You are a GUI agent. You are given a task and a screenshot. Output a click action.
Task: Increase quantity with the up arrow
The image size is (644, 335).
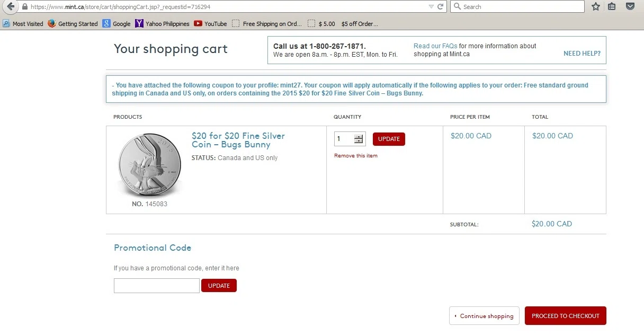point(359,136)
